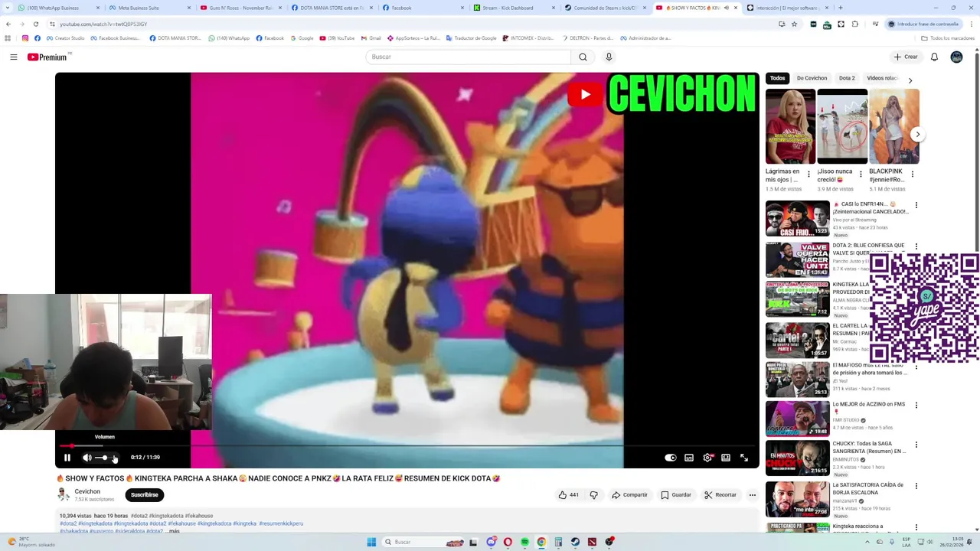Open options for 'Lágrimas en mis ojos' short
Image resolution: width=980 pixels, height=551 pixels.
[x=808, y=174]
